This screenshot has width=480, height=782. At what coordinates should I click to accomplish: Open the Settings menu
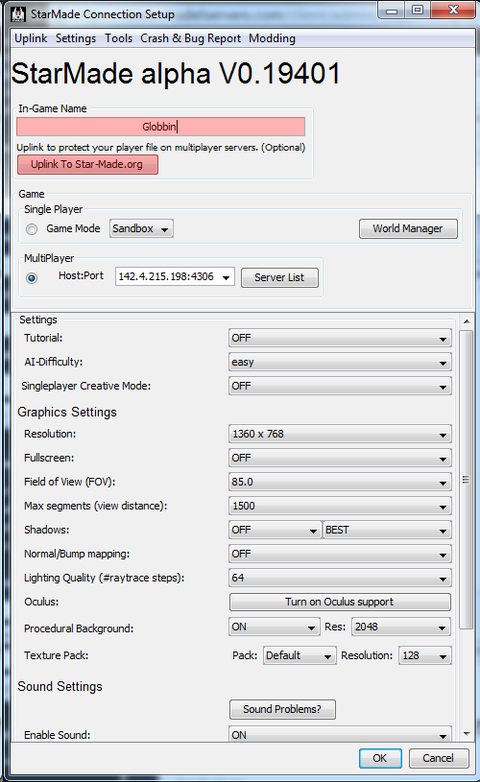75,38
